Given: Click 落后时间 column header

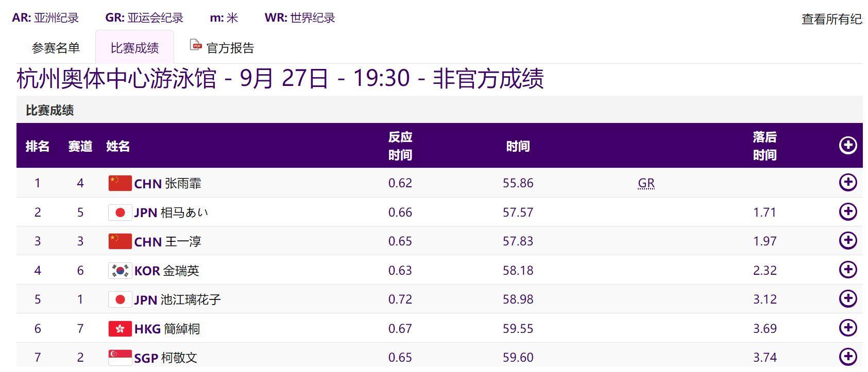Looking at the screenshot, I should click(764, 146).
